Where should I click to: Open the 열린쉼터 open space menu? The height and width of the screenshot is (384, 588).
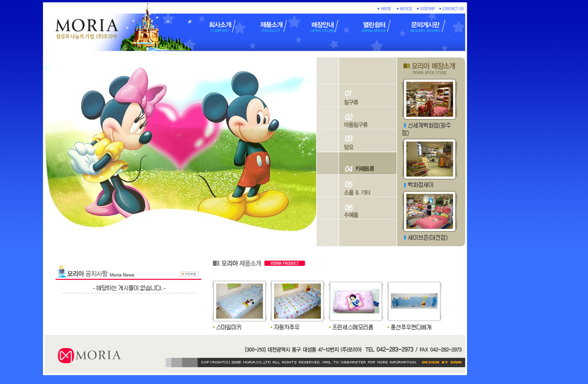(374, 26)
